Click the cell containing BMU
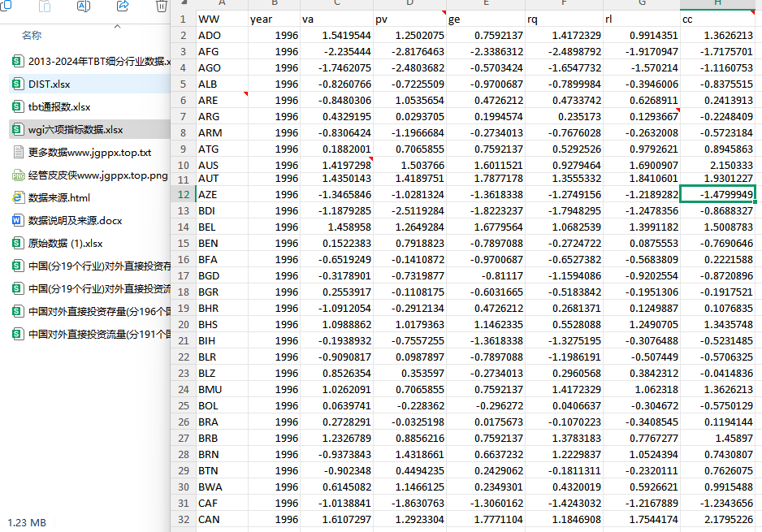The image size is (762, 532). point(222,390)
